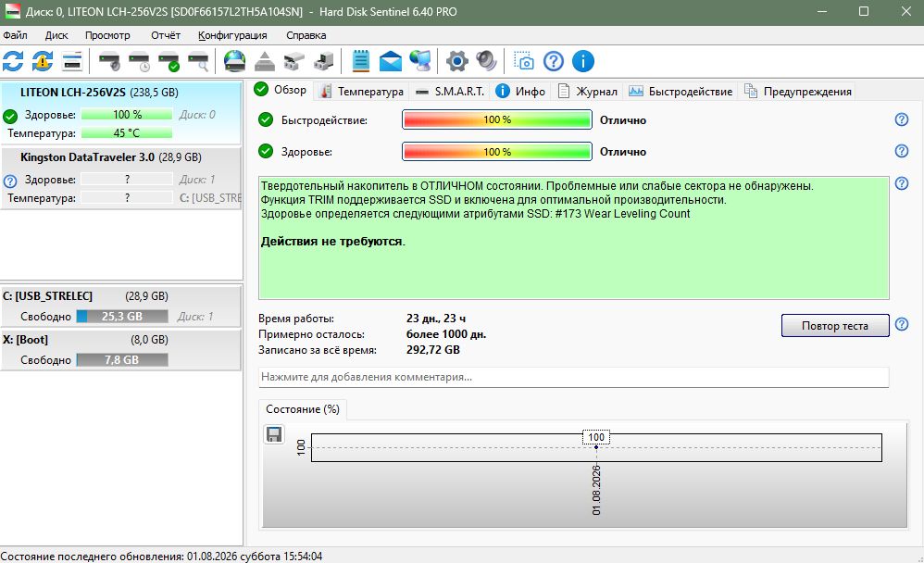Open the Отчёт menu
The width and height of the screenshot is (924, 563).
[166, 35]
